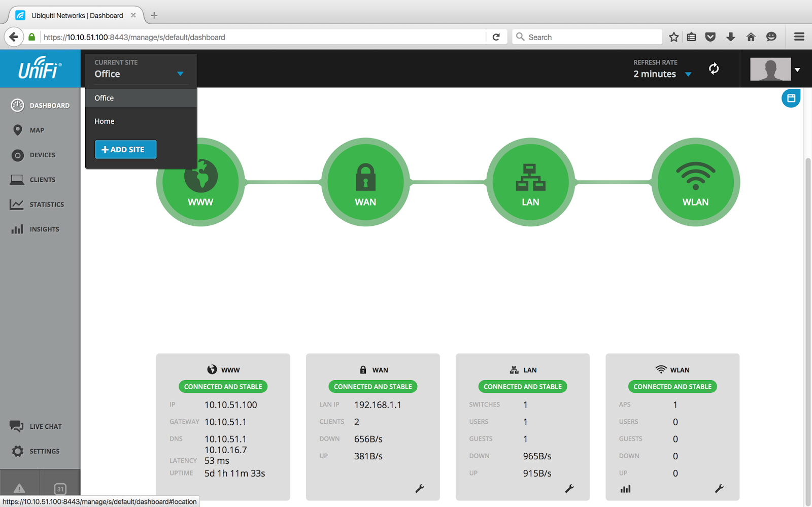This screenshot has height=507, width=812.
Task: Click the WAN lock status circle
Action: pos(365,182)
